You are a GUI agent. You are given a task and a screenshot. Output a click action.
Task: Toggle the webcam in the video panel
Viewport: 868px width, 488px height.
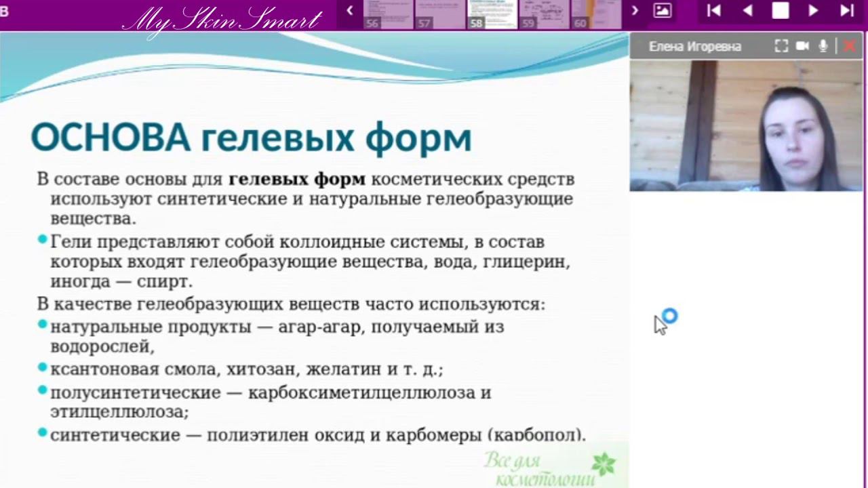click(802, 46)
